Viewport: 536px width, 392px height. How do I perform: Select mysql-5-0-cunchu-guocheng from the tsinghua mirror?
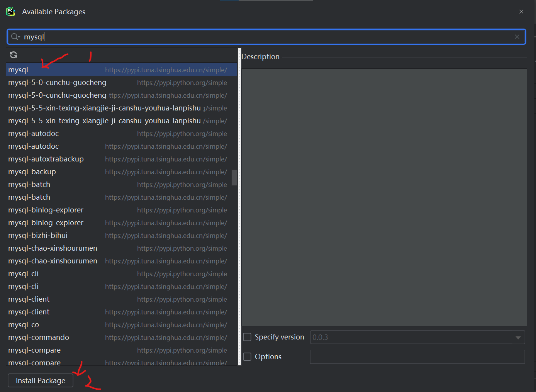122,95
